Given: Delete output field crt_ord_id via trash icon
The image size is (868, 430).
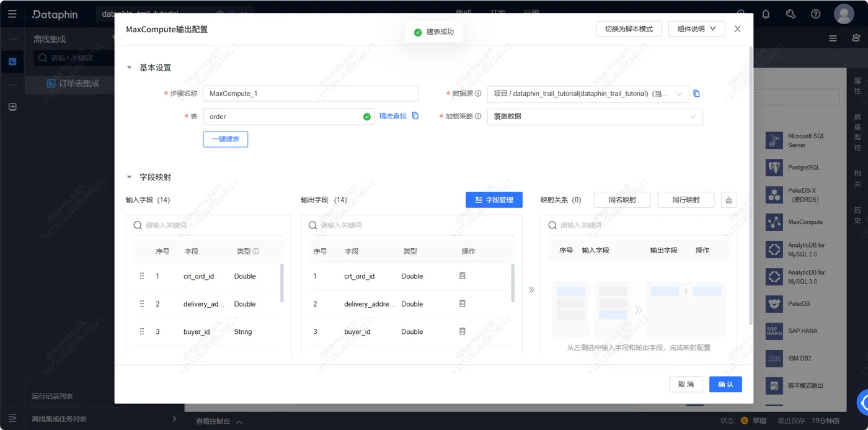Looking at the screenshot, I should (463, 276).
